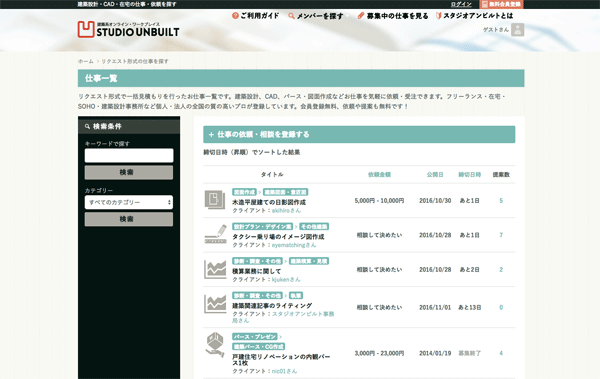Image resolution: width=600 pixels, height=379 pixels.
Task: Click the 図面作成 category tag
Action: tap(244, 192)
